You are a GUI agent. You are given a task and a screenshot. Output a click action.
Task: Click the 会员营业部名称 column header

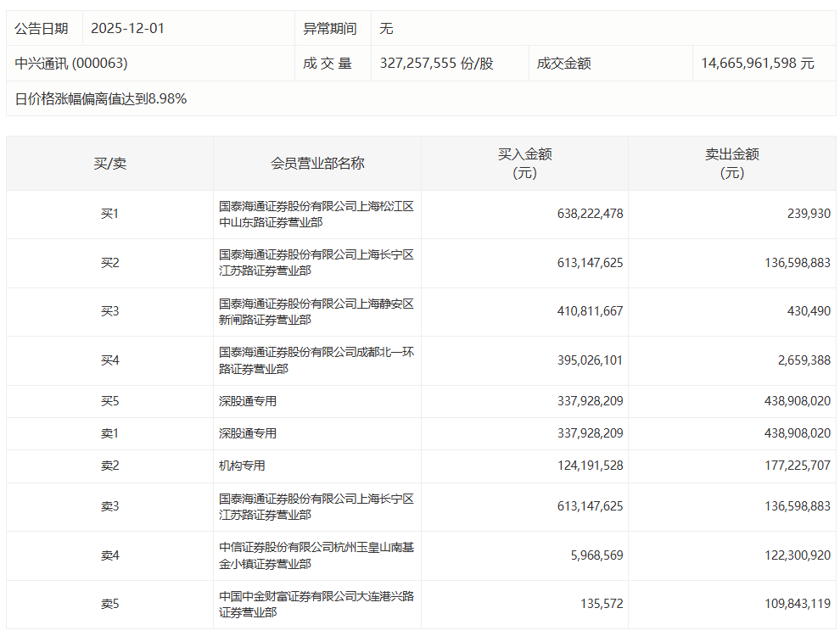(x=317, y=163)
